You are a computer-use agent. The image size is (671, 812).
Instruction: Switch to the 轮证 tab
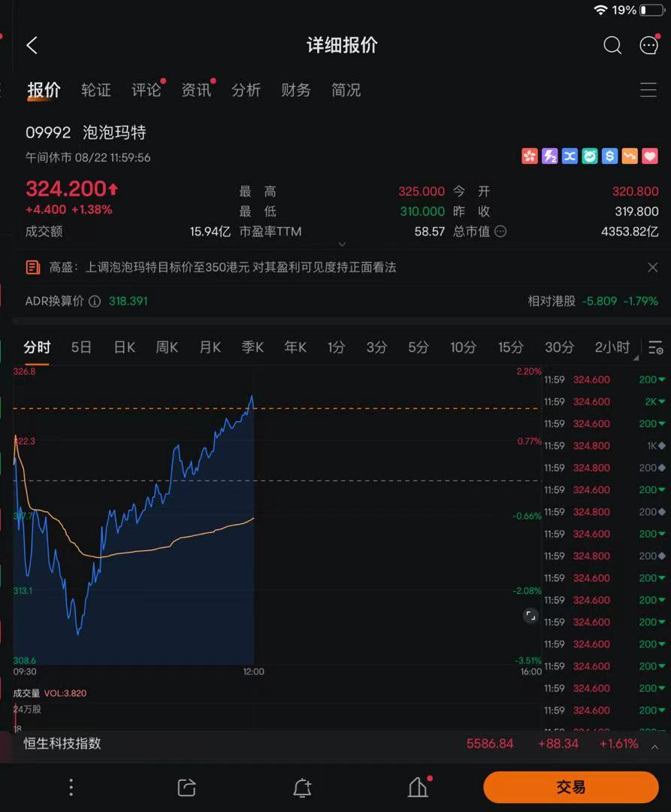96,90
